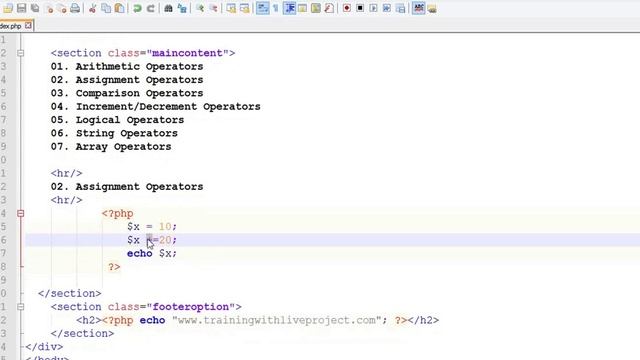640x360 pixels.
Task: Place cursor in "maincontent" class value
Action: click(187, 53)
